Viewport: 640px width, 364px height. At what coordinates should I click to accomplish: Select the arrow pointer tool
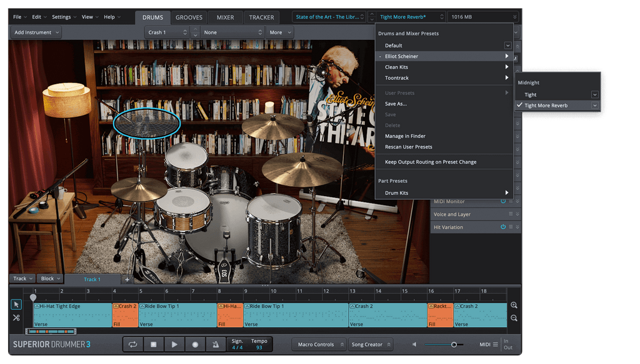(x=16, y=305)
